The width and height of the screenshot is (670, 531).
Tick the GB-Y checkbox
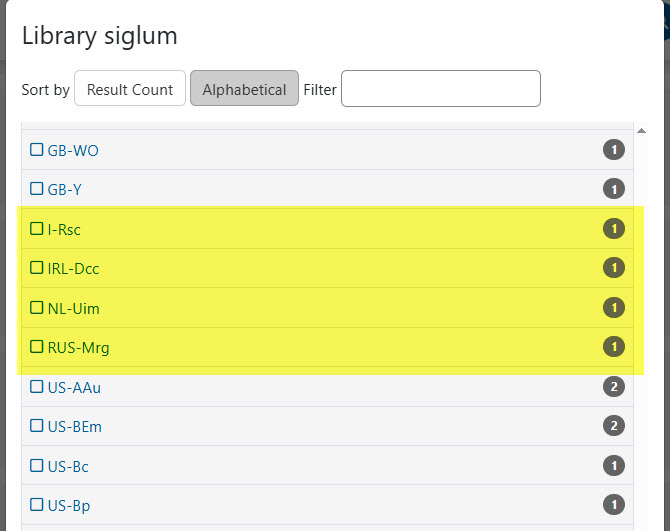coord(37,188)
